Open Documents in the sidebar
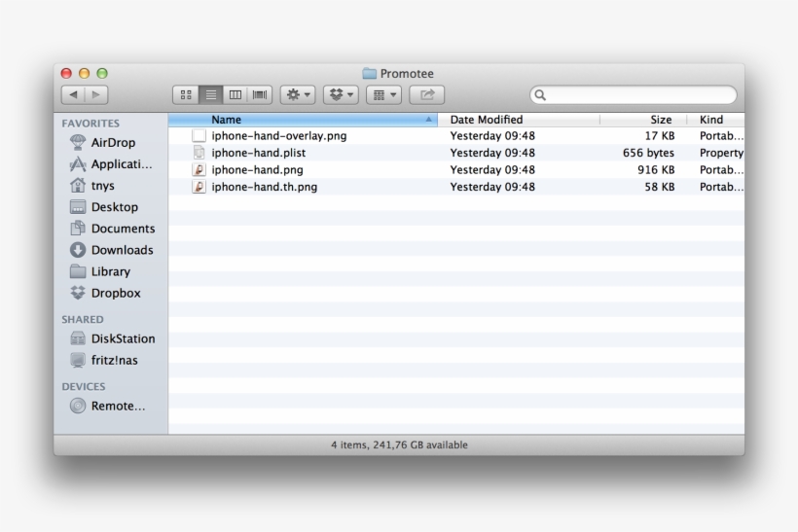This screenshot has height=532, width=798. click(x=111, y=229)
